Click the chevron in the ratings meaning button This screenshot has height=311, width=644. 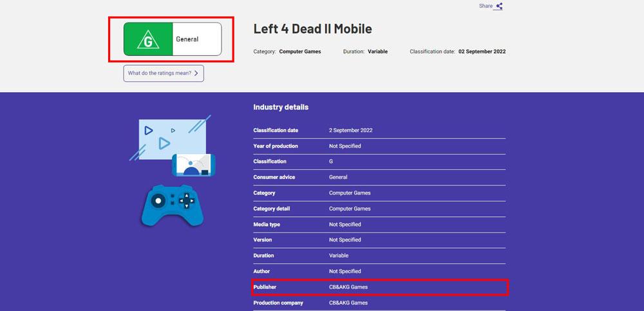point(196,73)
